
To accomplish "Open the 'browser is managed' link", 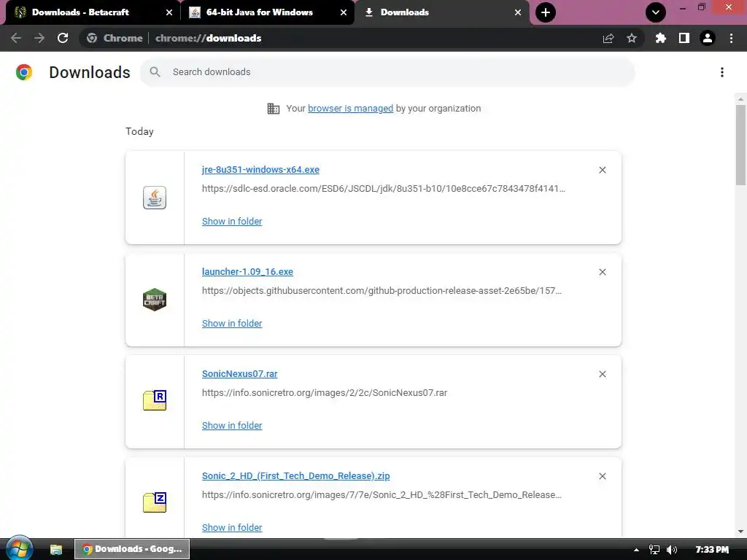I will tap(350, 109).
